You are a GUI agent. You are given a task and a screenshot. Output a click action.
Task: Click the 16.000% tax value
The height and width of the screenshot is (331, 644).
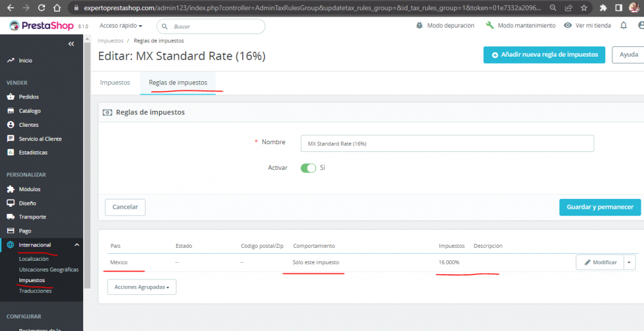click(x=448, y=263)
